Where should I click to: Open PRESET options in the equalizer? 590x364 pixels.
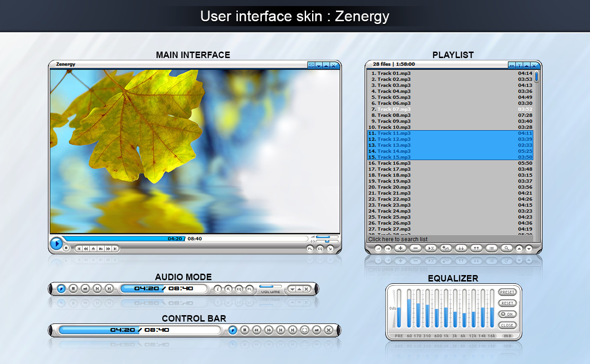[507, 292]
